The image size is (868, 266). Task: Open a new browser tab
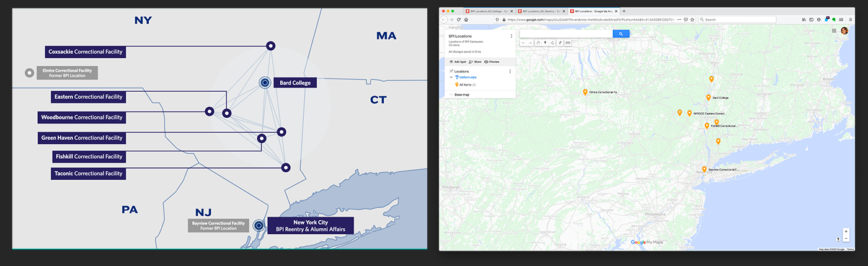click(624, 11)
